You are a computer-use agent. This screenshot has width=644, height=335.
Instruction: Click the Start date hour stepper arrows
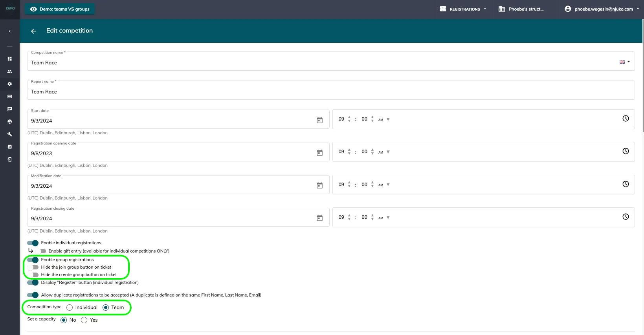[x=349, y=119]
